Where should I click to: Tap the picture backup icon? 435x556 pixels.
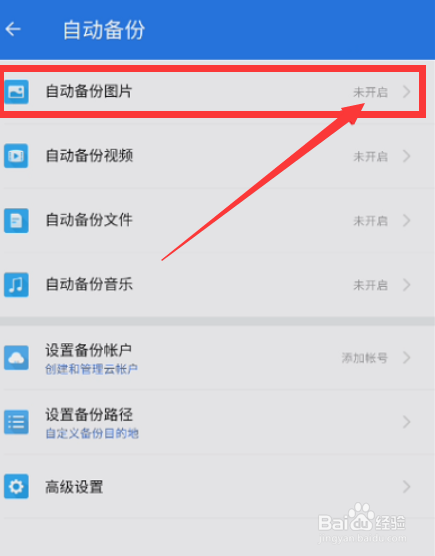click(x=16, y=92)
